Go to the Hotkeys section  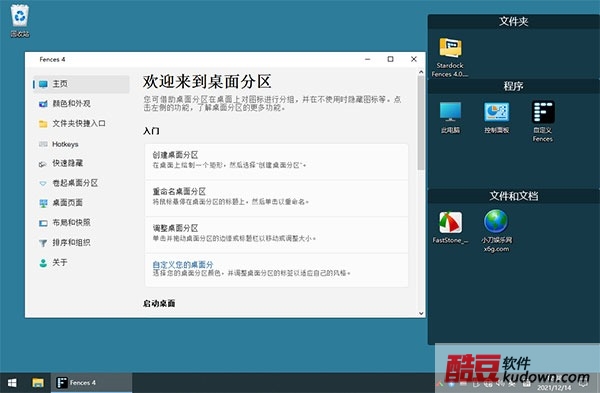pos(65,144)
